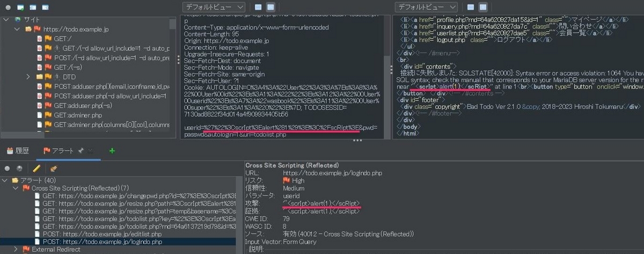Image resolution: width=644 pixels, height=254 pixels.
Task: Click the third window icon in Sites toolbar
Action: coord(45,8)
